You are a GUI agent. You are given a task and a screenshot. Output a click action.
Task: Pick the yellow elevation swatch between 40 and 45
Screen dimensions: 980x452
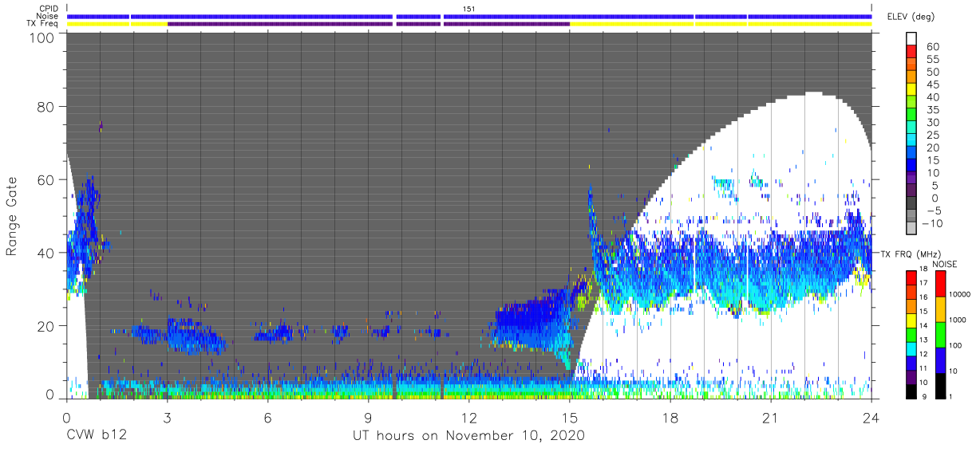tap(911, 91)
